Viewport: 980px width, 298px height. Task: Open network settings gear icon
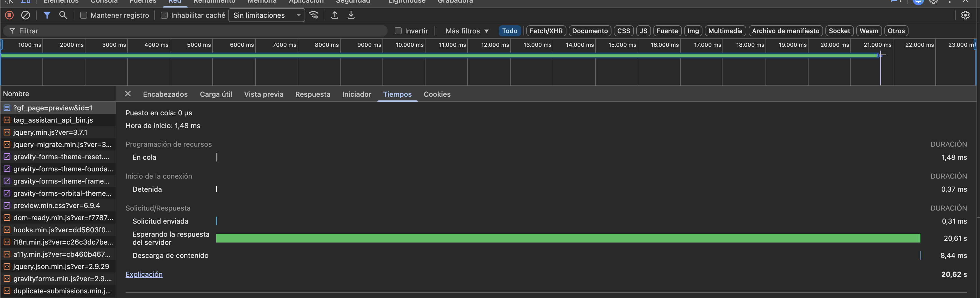pos(965,15)
